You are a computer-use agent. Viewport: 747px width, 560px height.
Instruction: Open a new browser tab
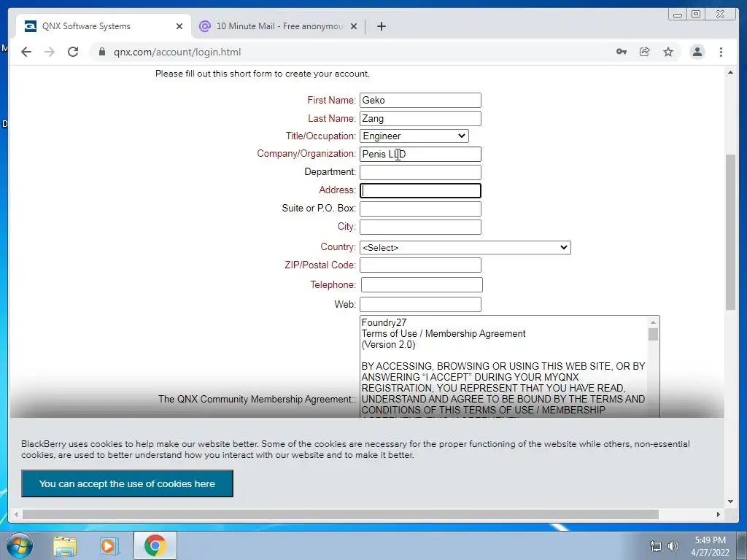pos(381,26)
